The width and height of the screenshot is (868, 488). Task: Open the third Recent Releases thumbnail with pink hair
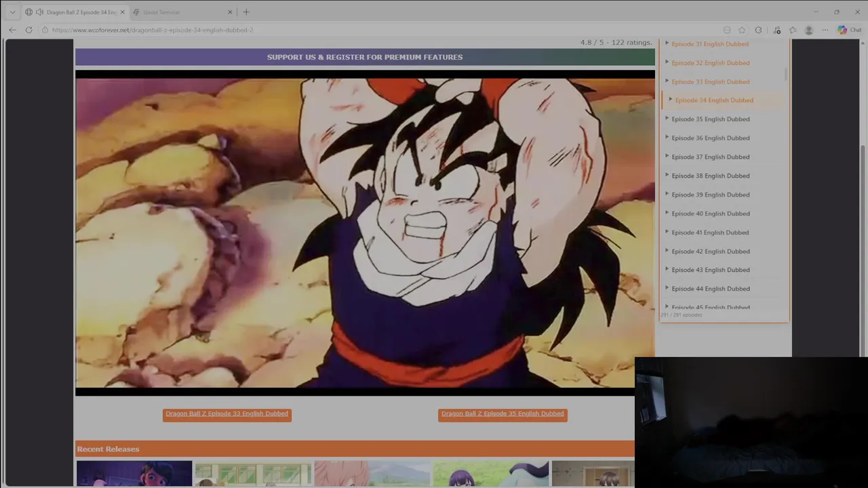click(x=372, y=474)
